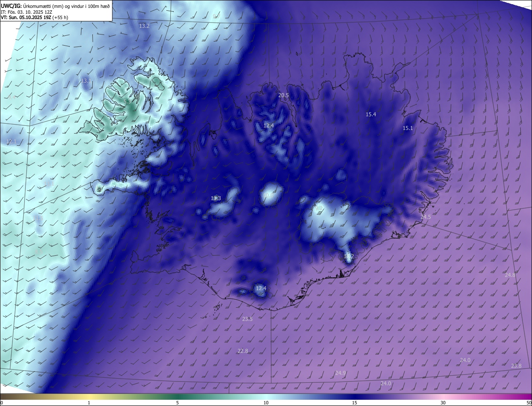This screenshot has width=532, height=406.
Task: Click the 24.8 value label
Action: tap(510, 275)
